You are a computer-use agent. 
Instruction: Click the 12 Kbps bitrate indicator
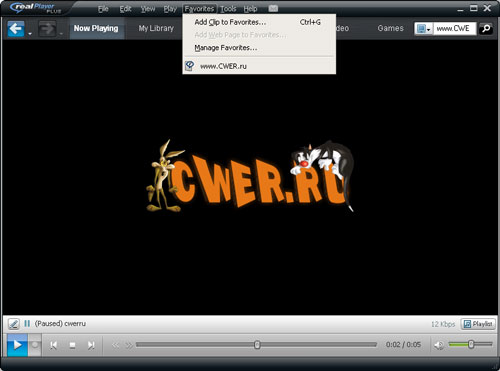[443, 324]
